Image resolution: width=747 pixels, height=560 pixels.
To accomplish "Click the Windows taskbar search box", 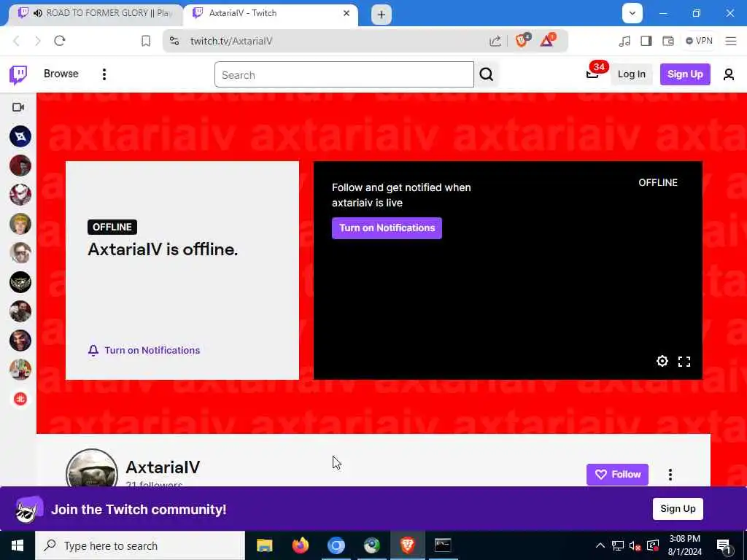I will [x=140, y=545].
